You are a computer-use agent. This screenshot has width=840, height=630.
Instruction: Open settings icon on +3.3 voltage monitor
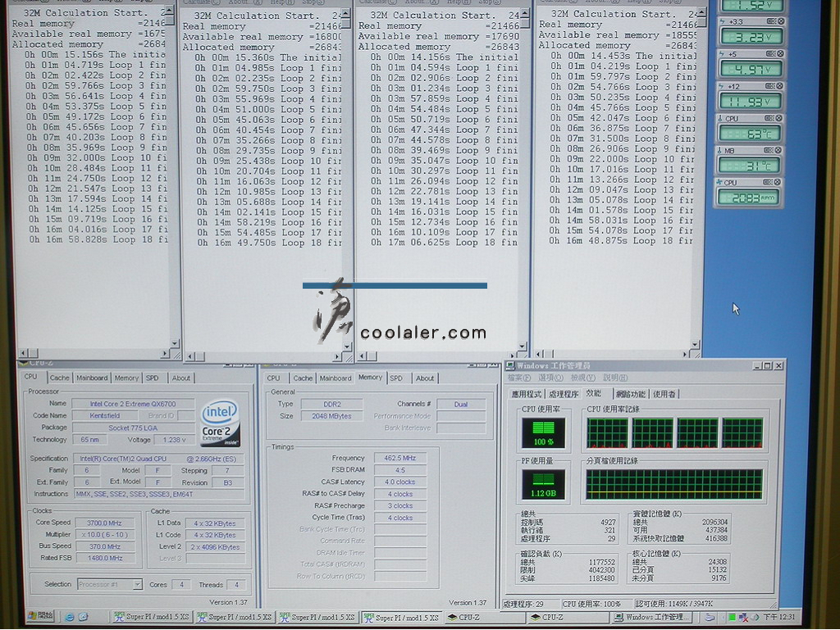tap(771, 21)
